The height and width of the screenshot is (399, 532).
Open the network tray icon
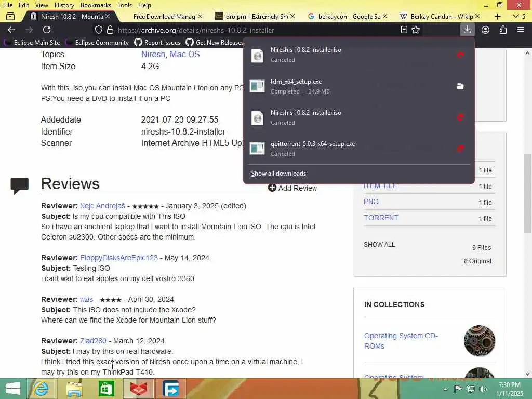coord(471,389)
